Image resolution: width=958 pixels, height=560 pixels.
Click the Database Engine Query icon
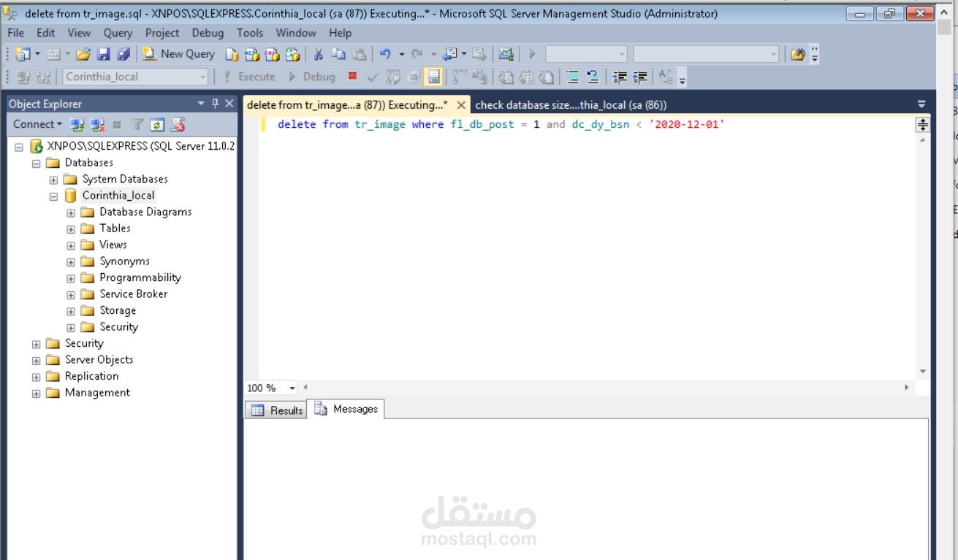(x=232, y=54)
